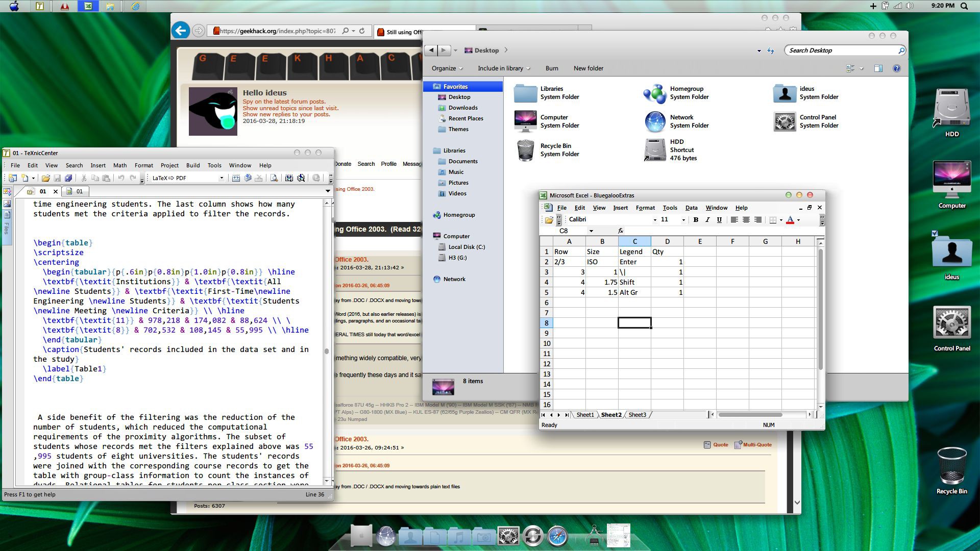Click the View Output magnifier icon
Viewport: 980px width, 551px height.
pos(274,178)
